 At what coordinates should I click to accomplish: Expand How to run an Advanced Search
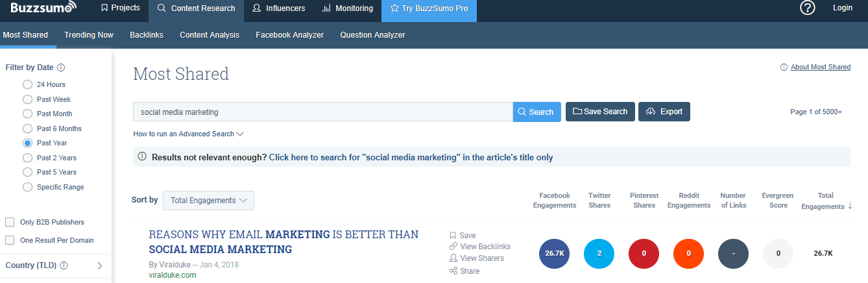point(188,134)
